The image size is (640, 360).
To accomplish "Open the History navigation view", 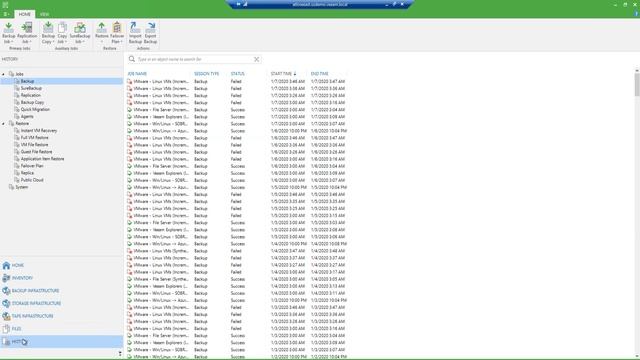I will click(61, 342).
